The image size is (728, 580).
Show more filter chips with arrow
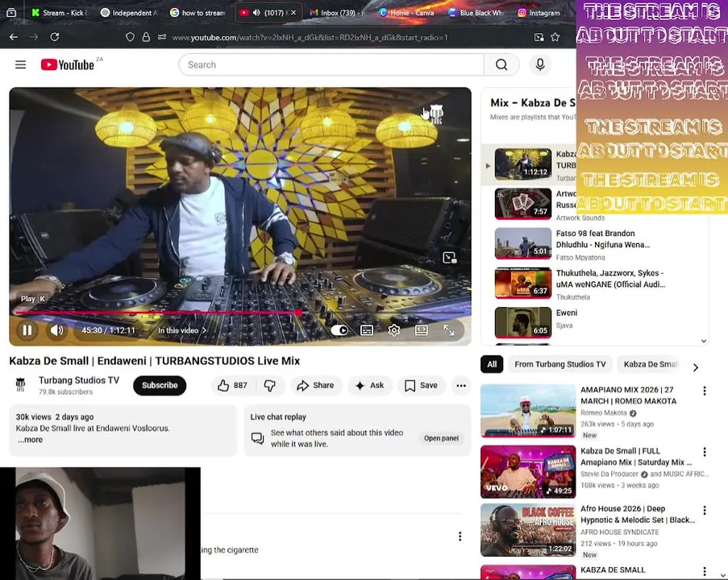tap(696, 367)
